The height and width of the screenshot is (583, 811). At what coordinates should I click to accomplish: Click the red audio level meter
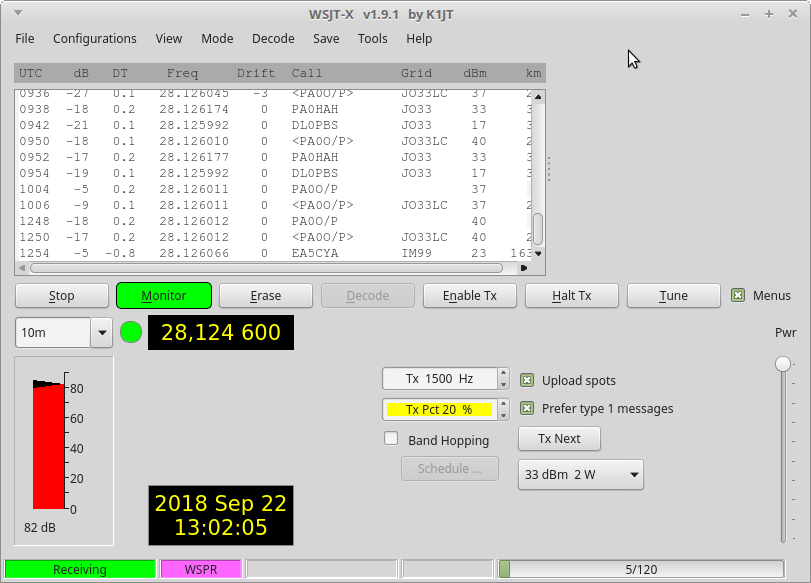[48, 446]
